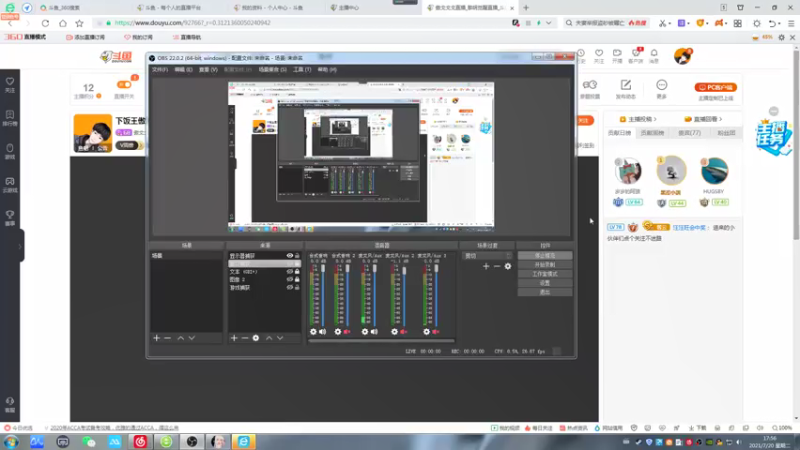
Task: Mute the first 台式音响 speaker icon
Action: pyautogui.click(x=322, y=332)
